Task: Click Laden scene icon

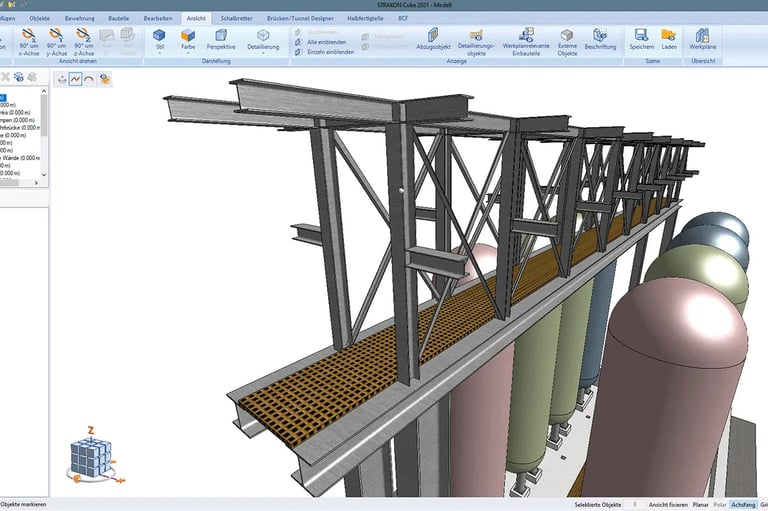Action: 669,39
